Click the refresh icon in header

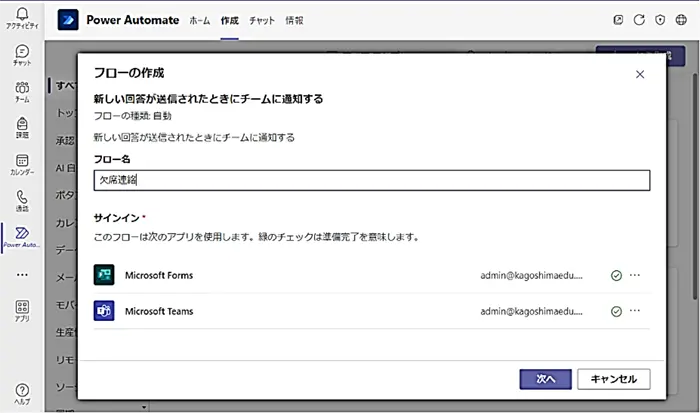639,20
